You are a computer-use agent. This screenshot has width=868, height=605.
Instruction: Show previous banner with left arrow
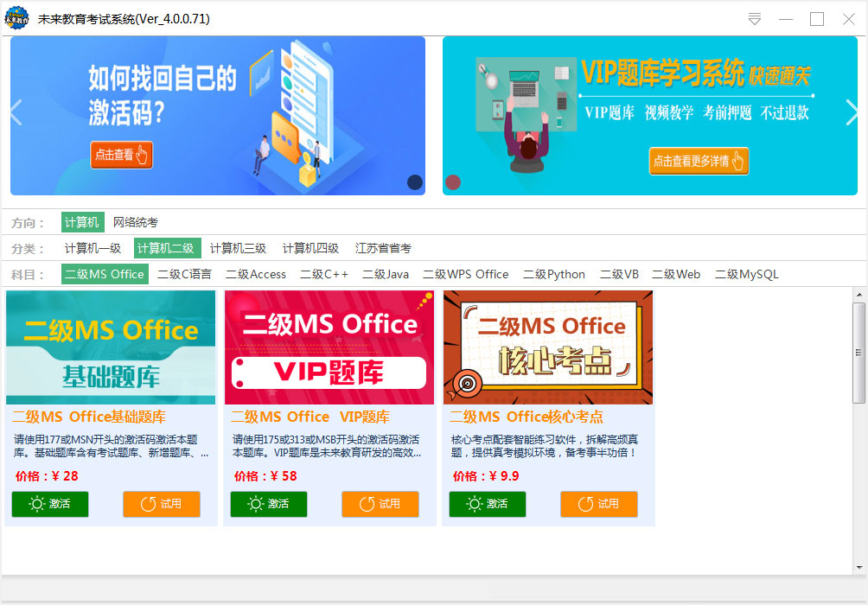pos(16,113)
